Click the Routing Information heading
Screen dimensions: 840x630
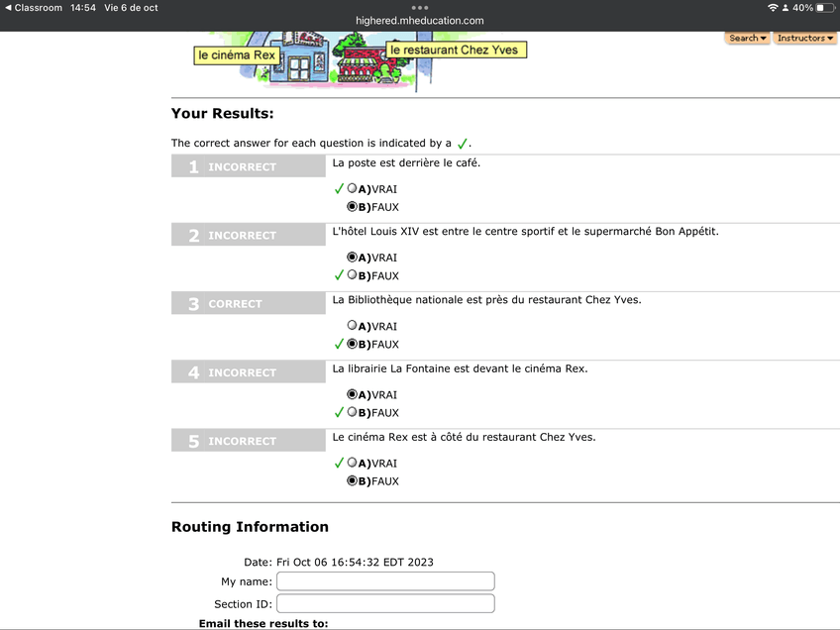pyautogui.click(x=250, y=527)
